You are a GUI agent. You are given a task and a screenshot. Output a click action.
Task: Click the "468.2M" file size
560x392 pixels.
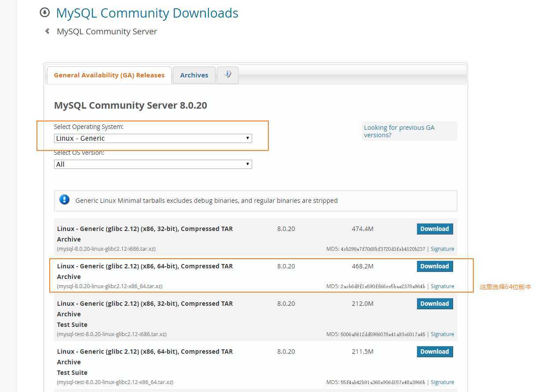pyautogui.click(x=362, y=266)
